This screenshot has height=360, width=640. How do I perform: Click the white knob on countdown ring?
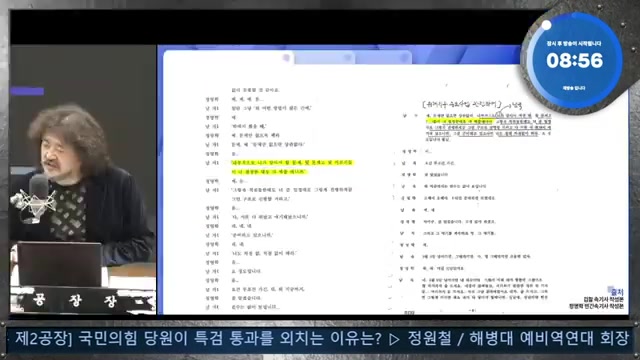pyautogui.click(x=546, y=25)
